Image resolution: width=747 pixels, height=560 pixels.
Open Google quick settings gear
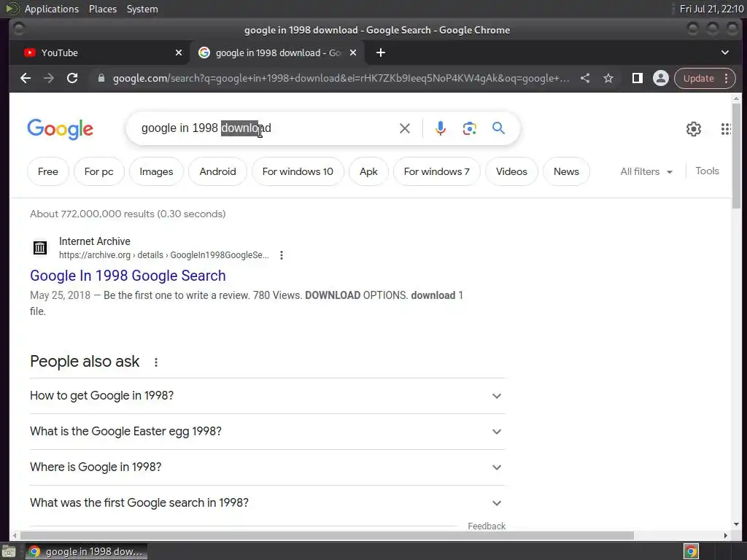tap(693, 128)
